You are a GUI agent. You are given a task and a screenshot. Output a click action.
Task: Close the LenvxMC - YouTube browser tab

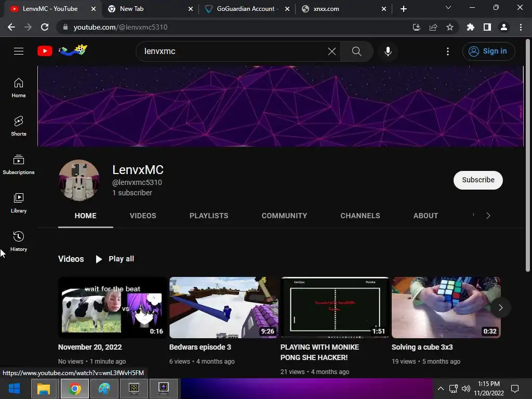(94, 9)
